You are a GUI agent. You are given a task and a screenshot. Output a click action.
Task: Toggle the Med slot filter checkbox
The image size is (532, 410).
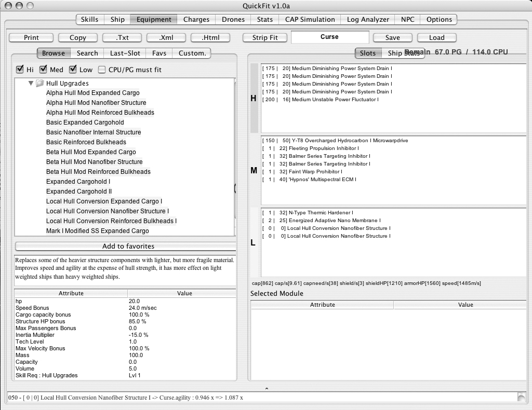(43, 70)
